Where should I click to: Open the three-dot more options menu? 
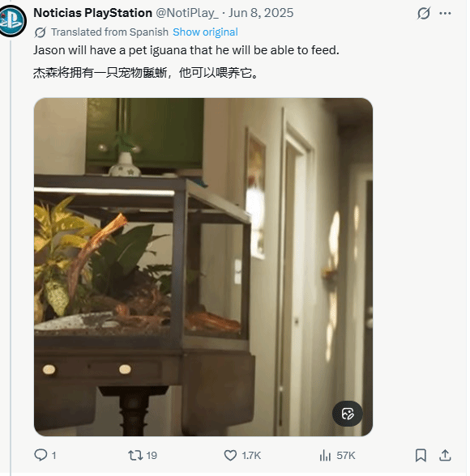pos(445,13)
